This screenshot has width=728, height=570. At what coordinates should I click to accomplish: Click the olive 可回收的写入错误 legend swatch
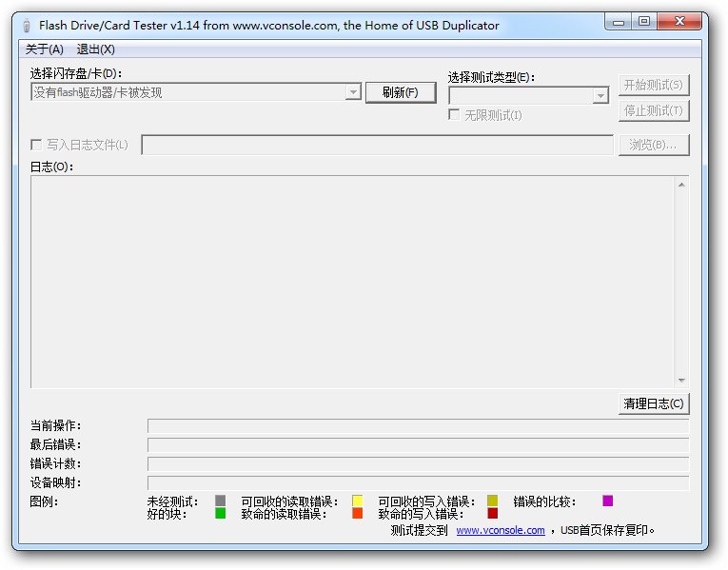(x=493, y=501)
